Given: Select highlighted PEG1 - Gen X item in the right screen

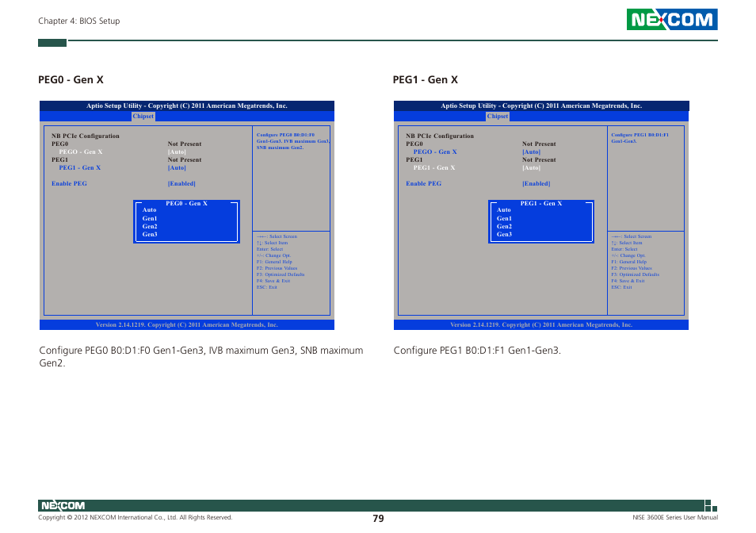Looking at the screenshot, I should tap(434, 168).
